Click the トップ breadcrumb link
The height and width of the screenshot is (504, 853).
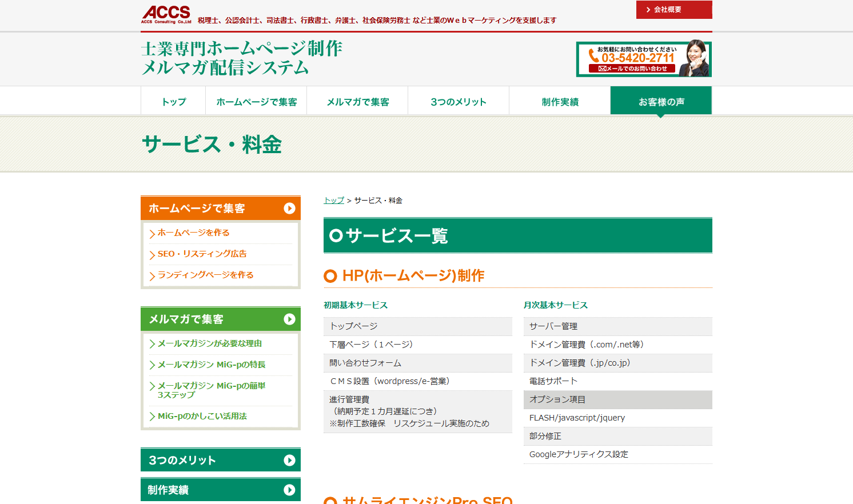coord(334,201)
